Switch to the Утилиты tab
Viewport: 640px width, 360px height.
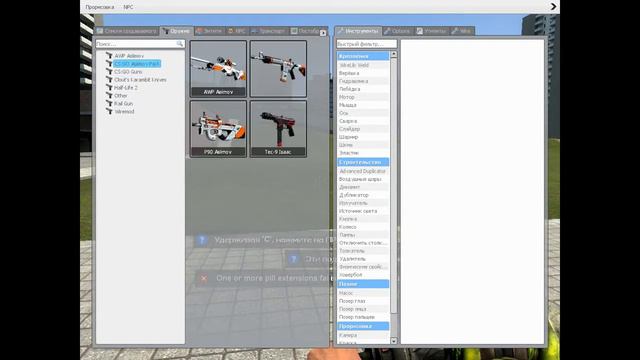pyautogui.click(x=432, y=31)
